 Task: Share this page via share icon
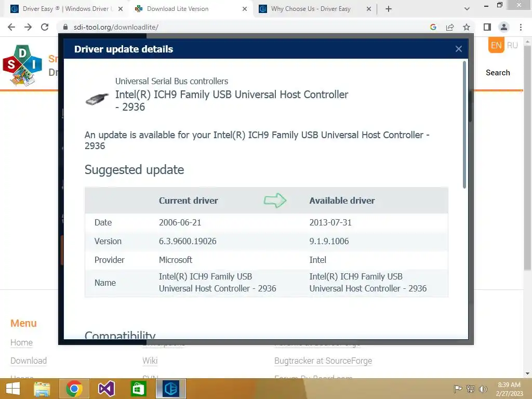click(x=450, y=27)
